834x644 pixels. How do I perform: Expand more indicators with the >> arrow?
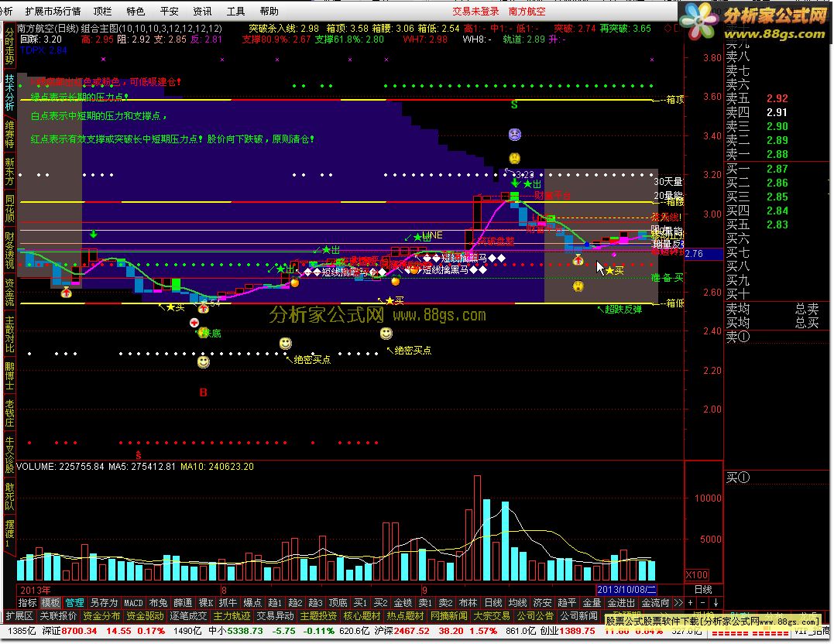click(678, 603)
